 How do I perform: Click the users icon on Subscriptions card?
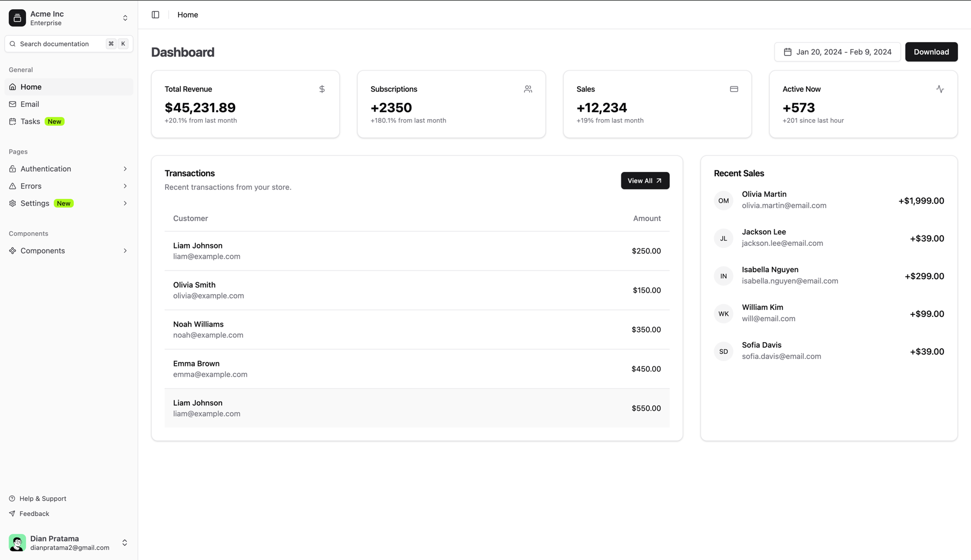point(528,89)
